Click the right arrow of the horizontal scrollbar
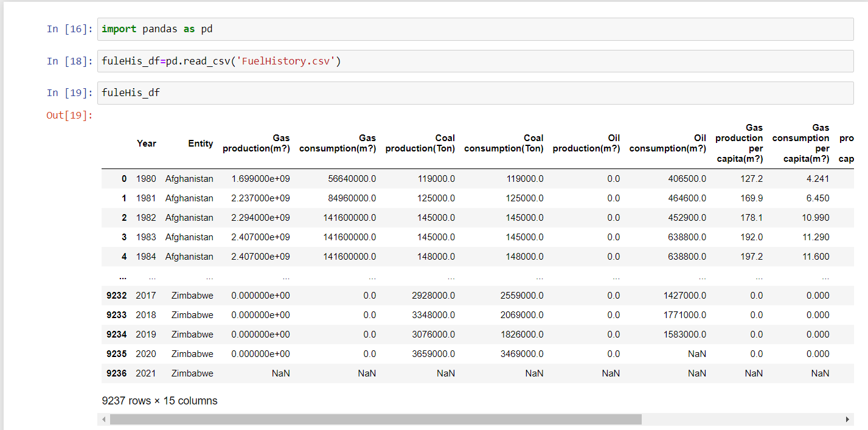This screenshot has height=430, width=868. click(x=847, y=419)
